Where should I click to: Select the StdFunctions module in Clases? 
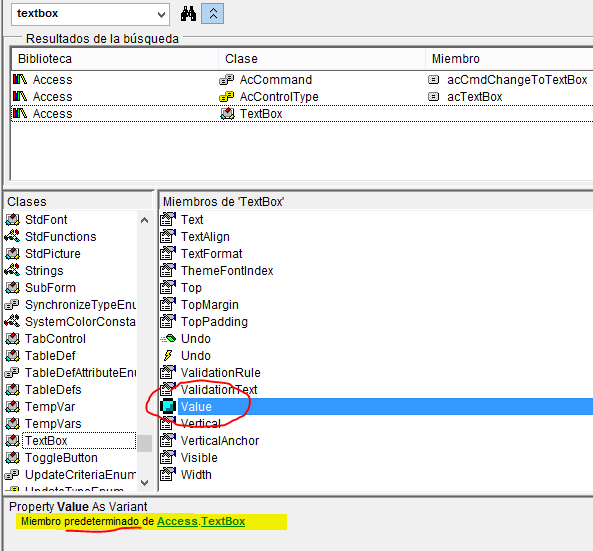point(61,237)
